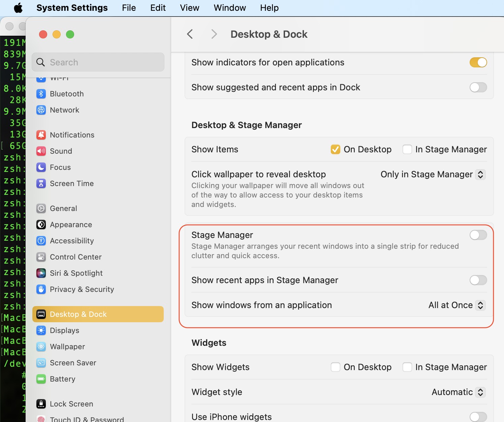Enable Show recent apps in Stage Manager
The width and height of the screenshot is (504, 422).
pos(478,280)
